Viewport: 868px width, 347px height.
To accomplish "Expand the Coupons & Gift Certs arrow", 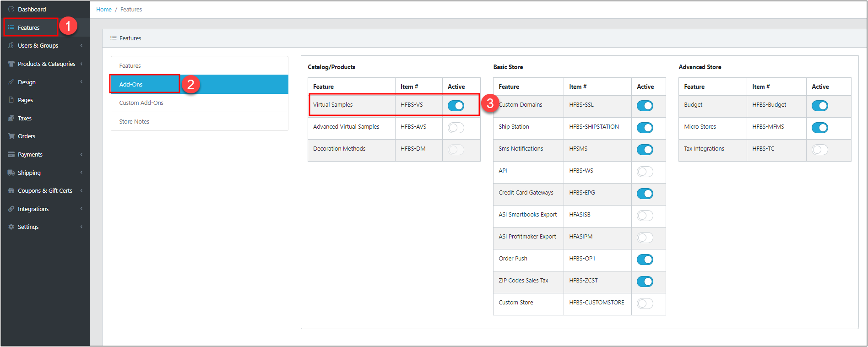I will [x=81, y=190].
